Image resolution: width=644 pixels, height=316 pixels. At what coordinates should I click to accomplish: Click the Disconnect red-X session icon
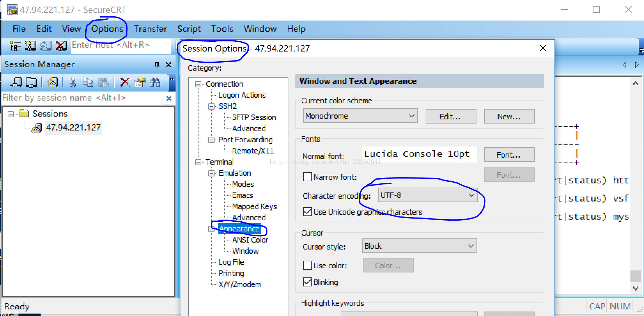[61, 46]
